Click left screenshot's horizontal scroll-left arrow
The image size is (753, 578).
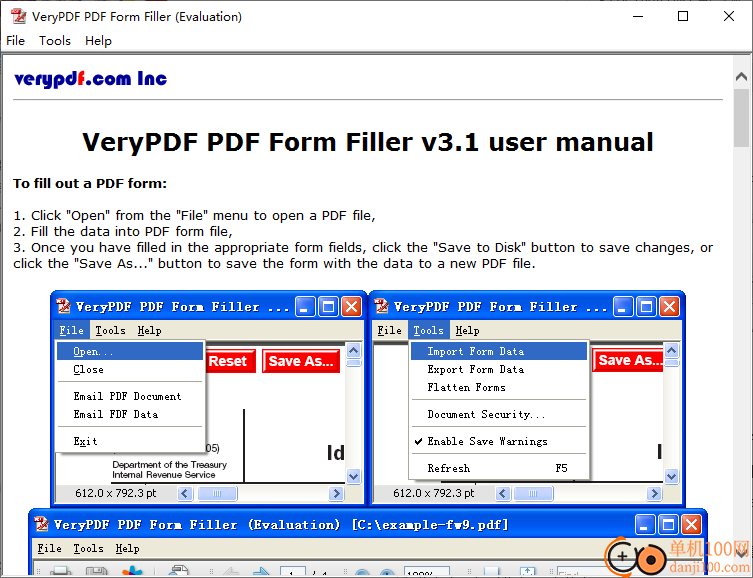(x=185, y=494)
